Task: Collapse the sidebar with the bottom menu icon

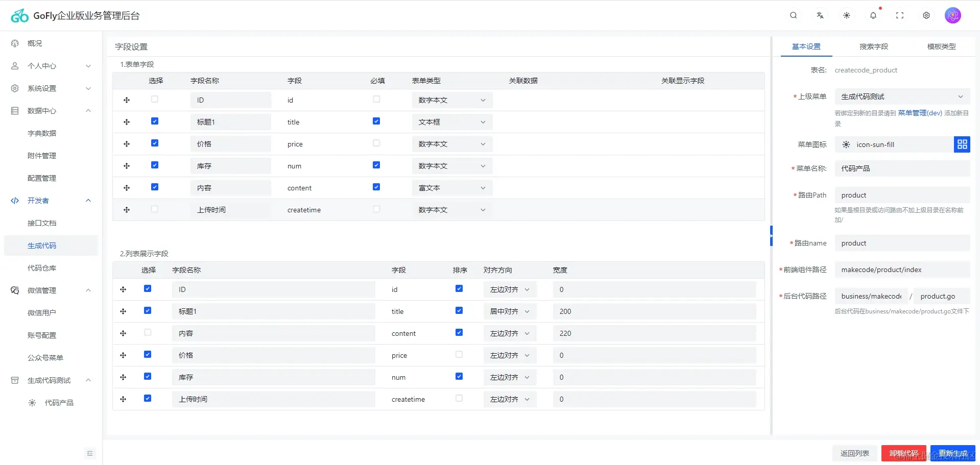Action: tap(90, 453)
